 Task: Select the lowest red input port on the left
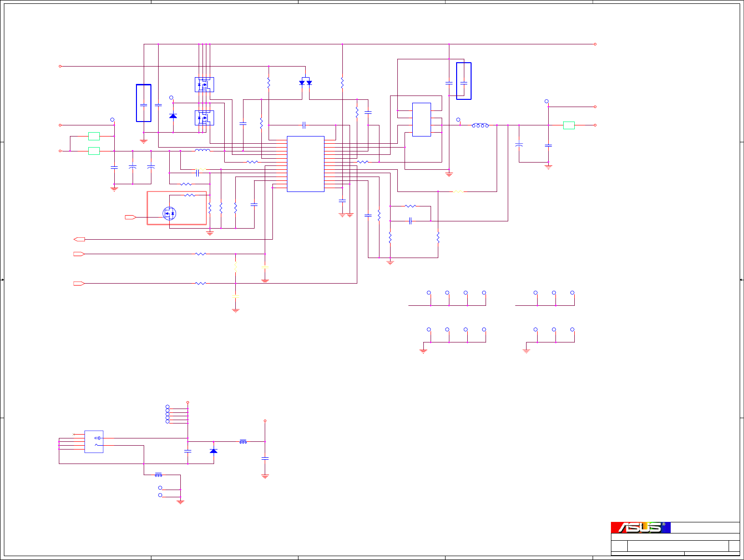coord(79,284)
